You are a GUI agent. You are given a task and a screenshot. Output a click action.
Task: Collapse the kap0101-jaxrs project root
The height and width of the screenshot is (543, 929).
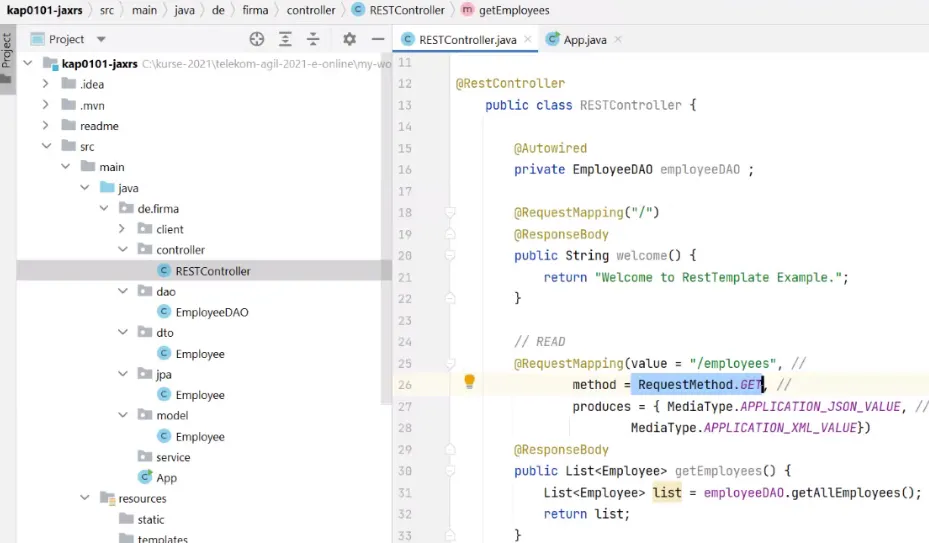click(x=28, y=63)
